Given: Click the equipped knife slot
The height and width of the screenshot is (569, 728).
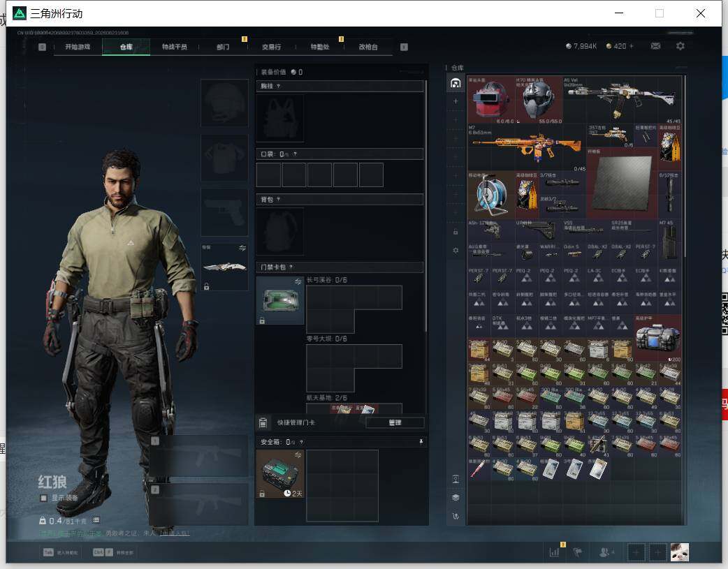Looking at the screenshot, I should [225, 267].
